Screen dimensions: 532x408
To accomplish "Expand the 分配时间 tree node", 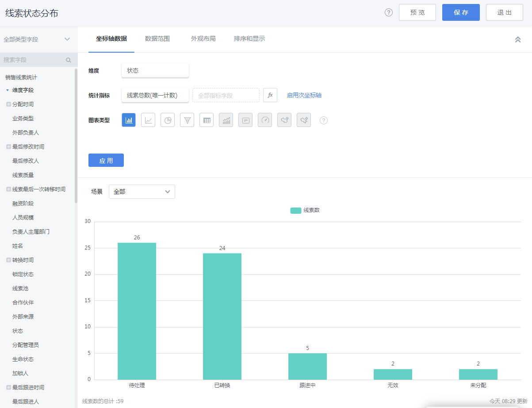I will click(x=8, y=104).
